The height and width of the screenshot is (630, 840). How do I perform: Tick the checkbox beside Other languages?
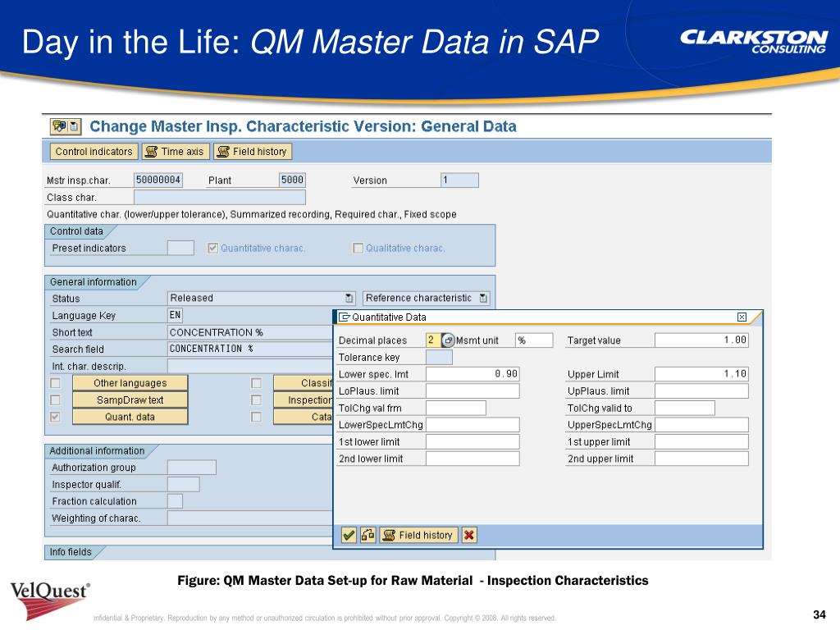point(55,383)
